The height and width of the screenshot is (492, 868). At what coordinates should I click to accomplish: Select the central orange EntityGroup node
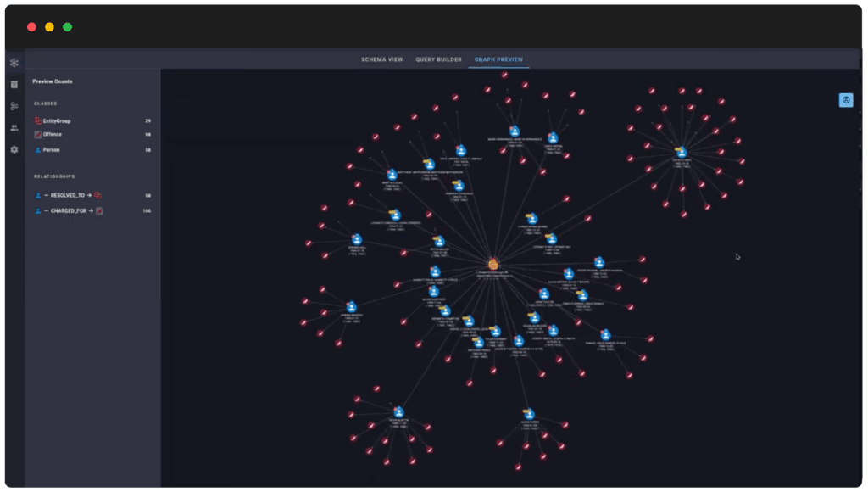492,265
